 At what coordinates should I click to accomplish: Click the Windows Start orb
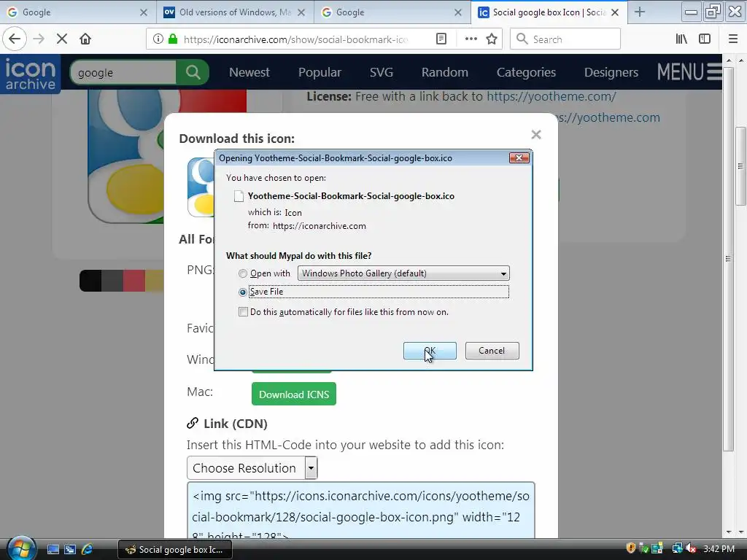tap(21, 548)
